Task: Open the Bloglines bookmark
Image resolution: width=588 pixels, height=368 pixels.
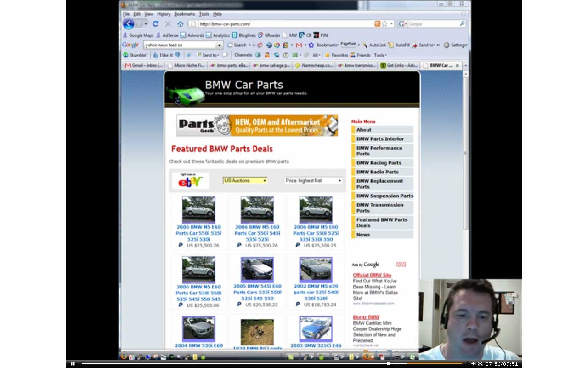Action: [243, 35]
